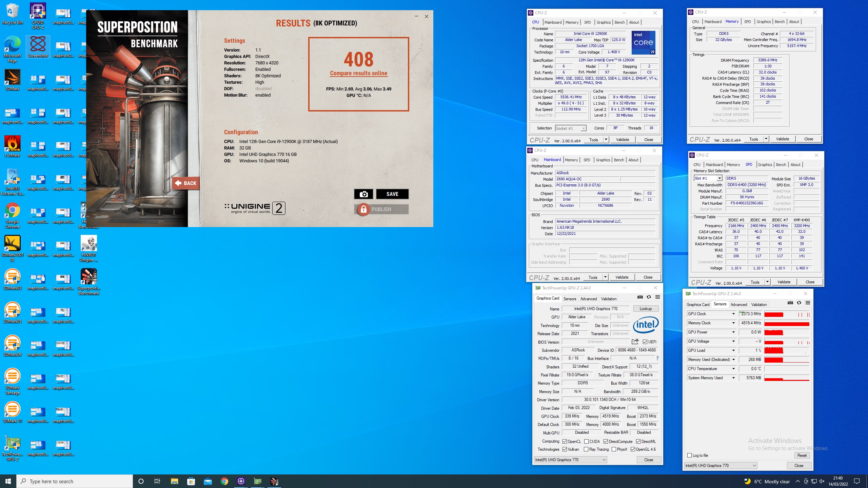The height and width of the screenshot is (488, 868).
Task: Switch to Bench tab in CPU-Z CPU window
Action: pos(619,22)
